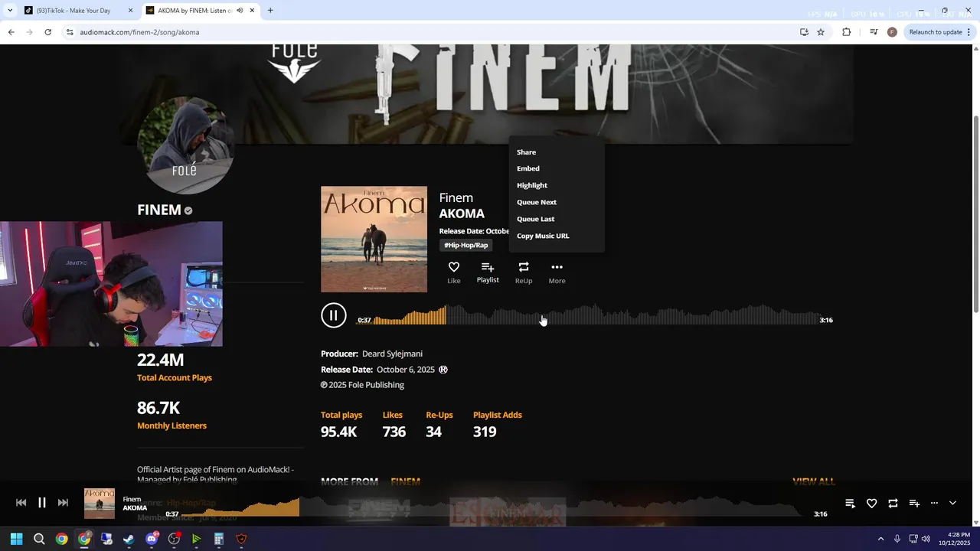This screenshot has height=551, width=980.
Task: Show hidden system tray icons
Action: pyautogui.click(x=880, y=539)
